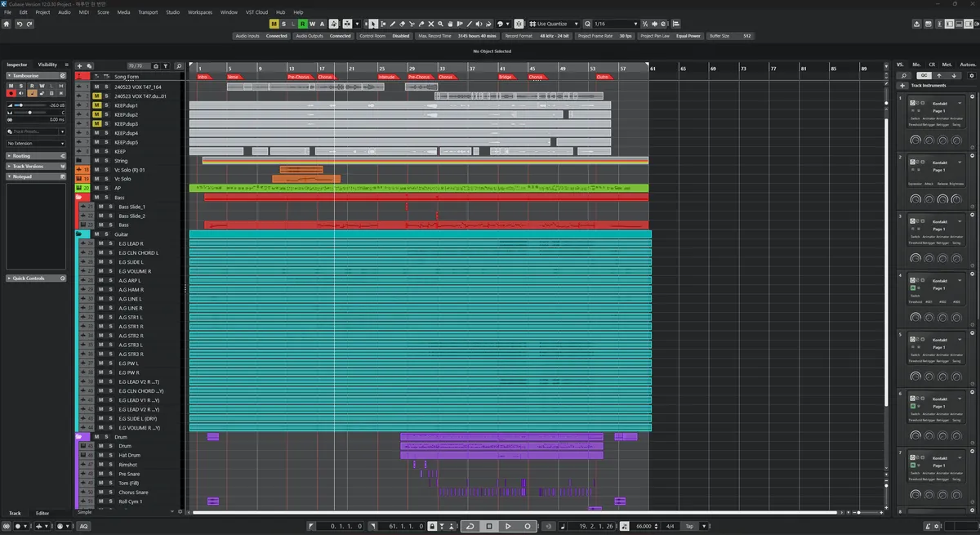Screen dimensions: 980x535
Task: Switch to the Editor tab at bottom
Action: point(42,513)
